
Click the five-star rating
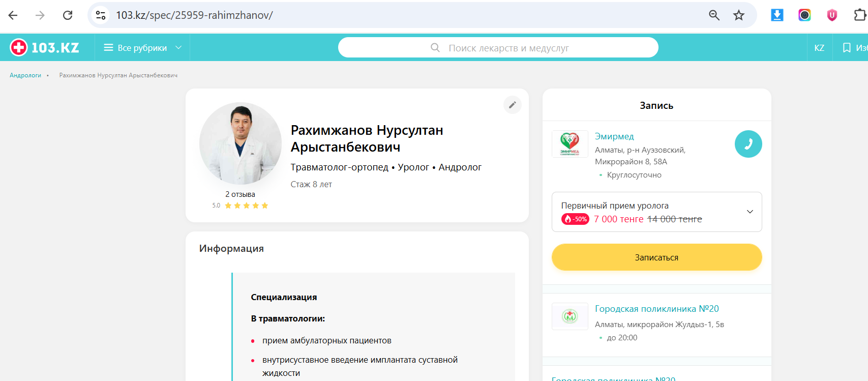pyautogui.click(x=247, y=206)
